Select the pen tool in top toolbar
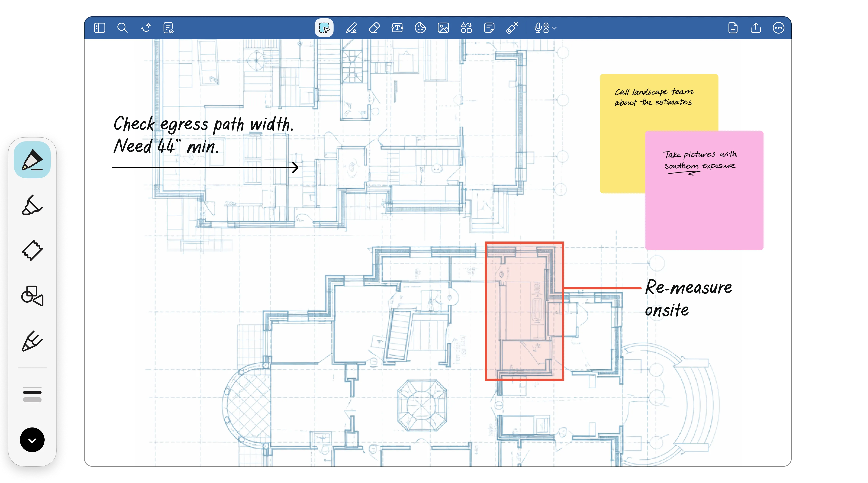This screenshot has width=868, height=483. [x=351, y=28]
